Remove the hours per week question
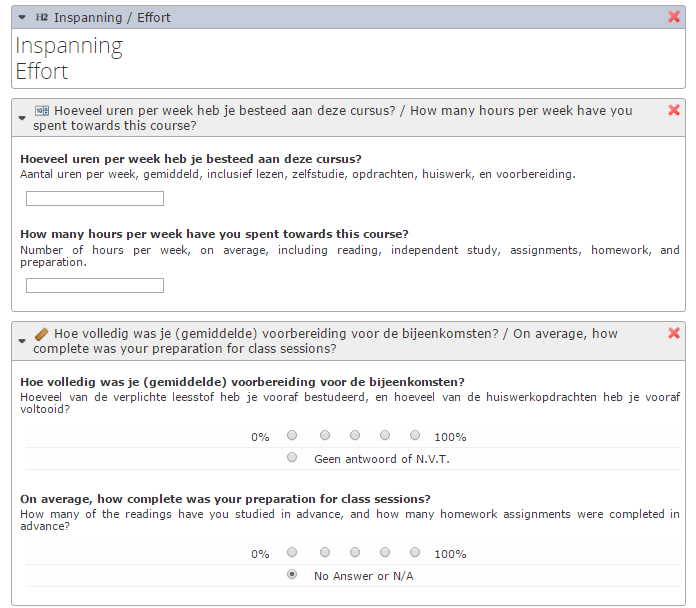 pyautogui.click(x=674, y=110)
